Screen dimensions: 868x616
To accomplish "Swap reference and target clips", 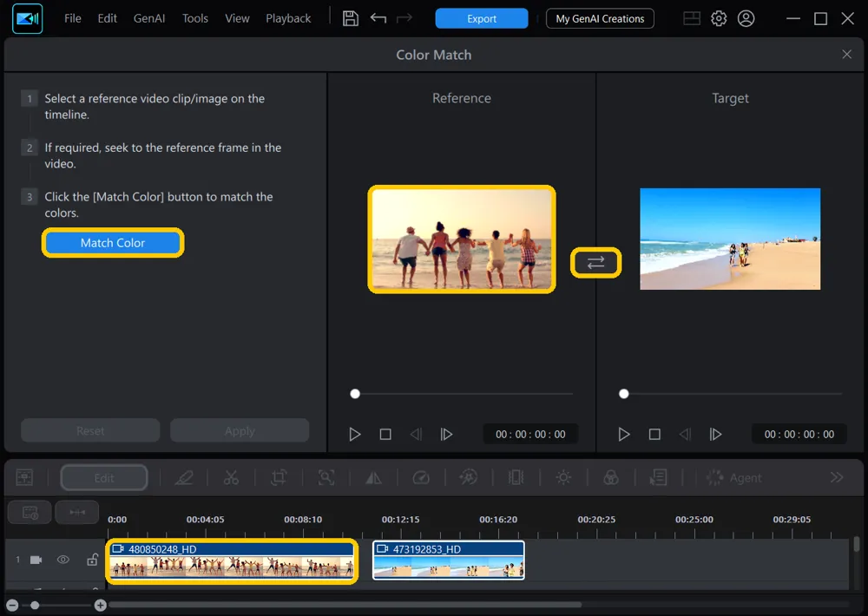I will point(595,262).
